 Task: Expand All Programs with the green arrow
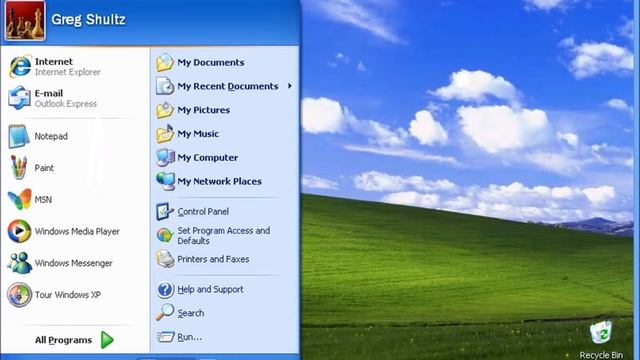pyautogui.click(x=107, y=340)
